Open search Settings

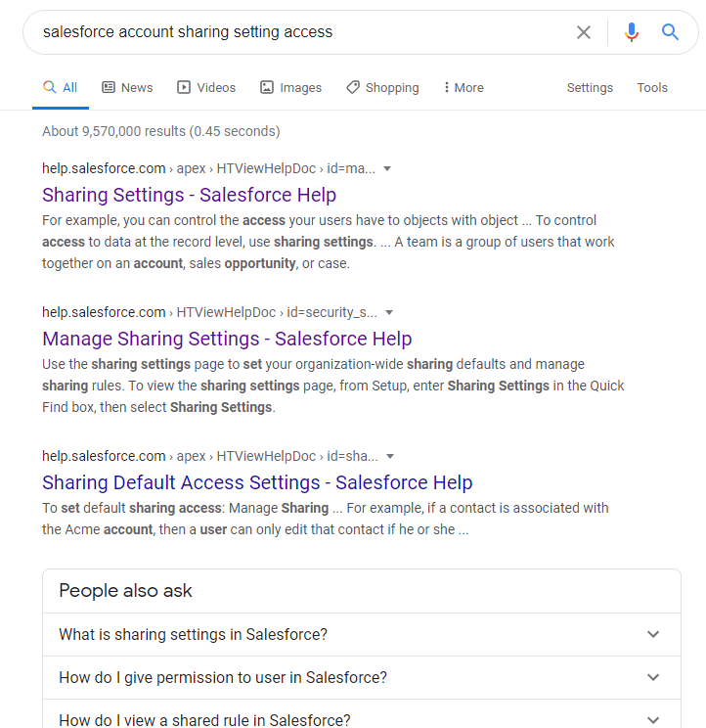tap(590, 88)
